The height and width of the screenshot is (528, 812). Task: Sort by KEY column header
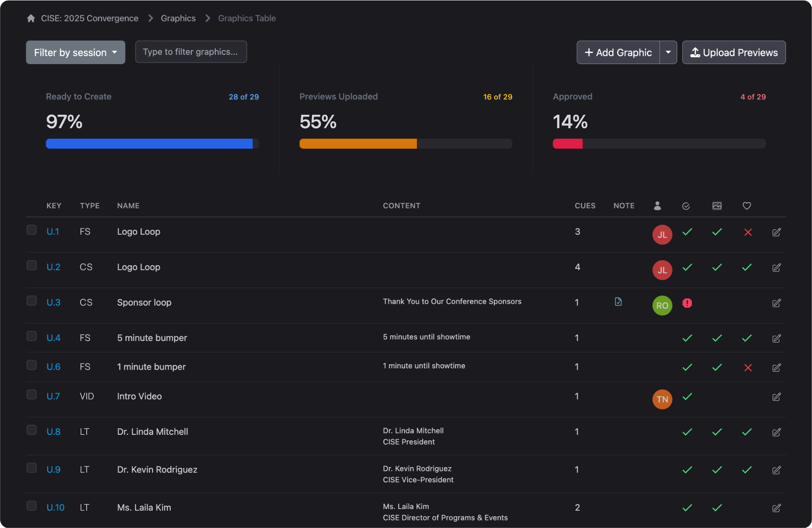pos(54,206)
